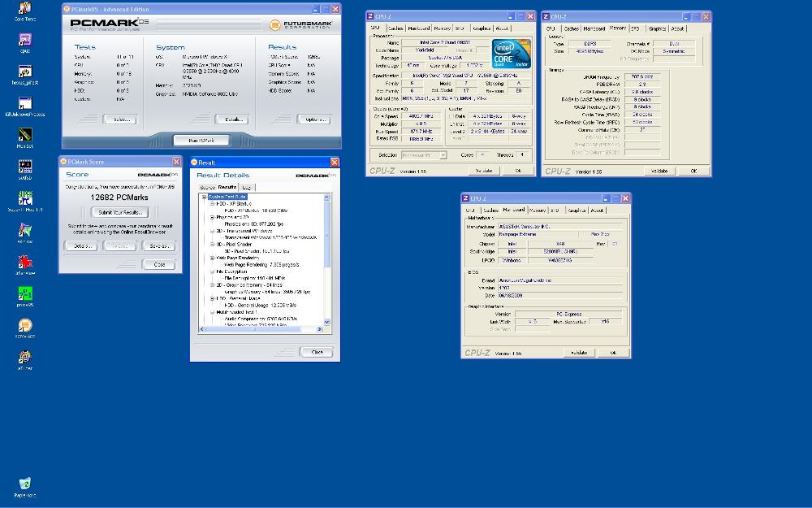Click Details... in PCMark Score window
Image resolution: width=812 pixels, height=508 pixels.
[x=80, y=245]
